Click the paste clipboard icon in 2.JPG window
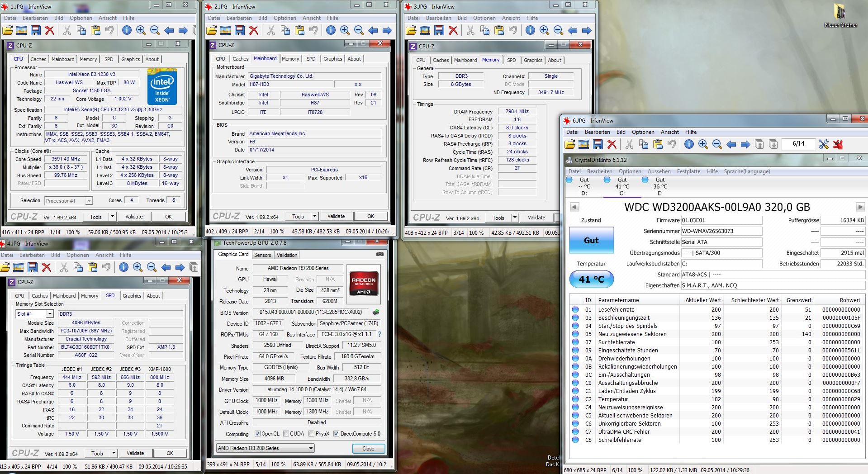The width and height of the screenshot is (868, 474). 299,30
